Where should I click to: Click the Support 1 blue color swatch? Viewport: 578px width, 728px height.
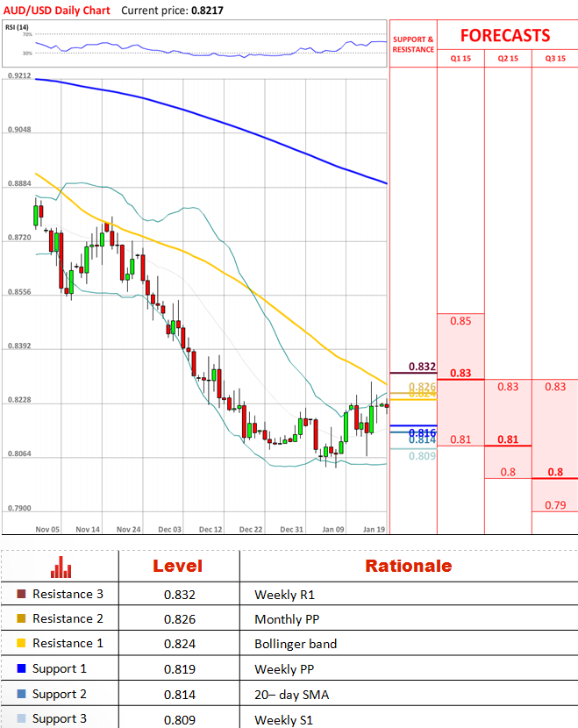[x=21, y=668]
